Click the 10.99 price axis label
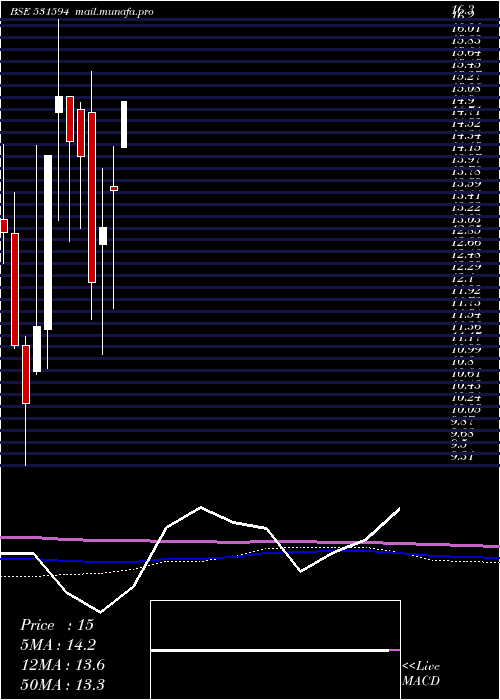The width and height of the screenshot is (500, 700). pyautogui.click(x=466, y=351)
